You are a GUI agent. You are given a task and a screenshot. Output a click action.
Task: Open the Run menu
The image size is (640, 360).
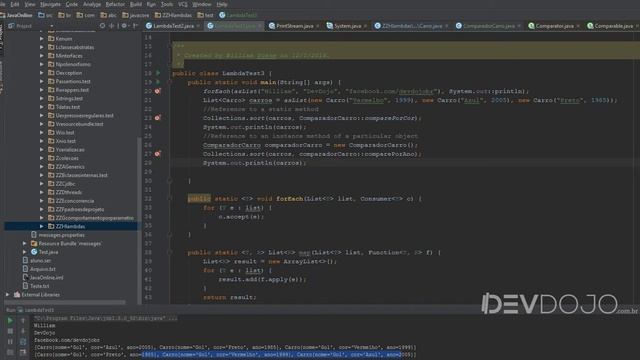pyautogui.click(x=151, y=4)
